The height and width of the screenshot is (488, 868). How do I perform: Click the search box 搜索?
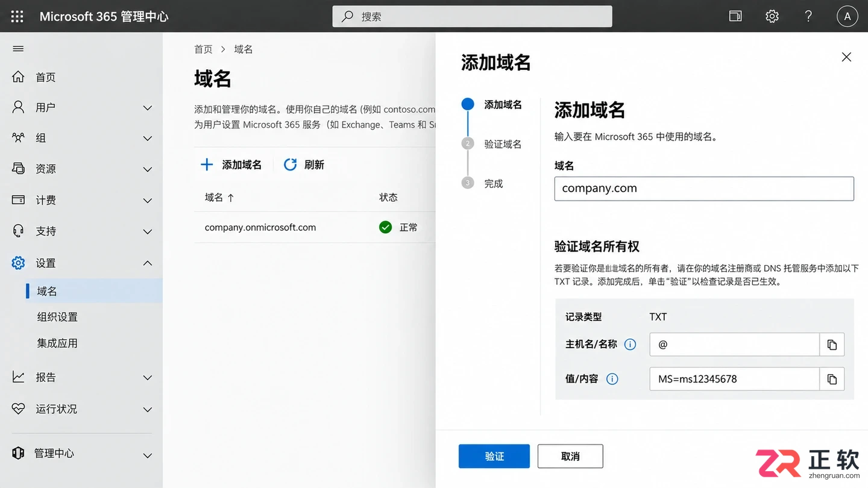[x=472, y=16]
